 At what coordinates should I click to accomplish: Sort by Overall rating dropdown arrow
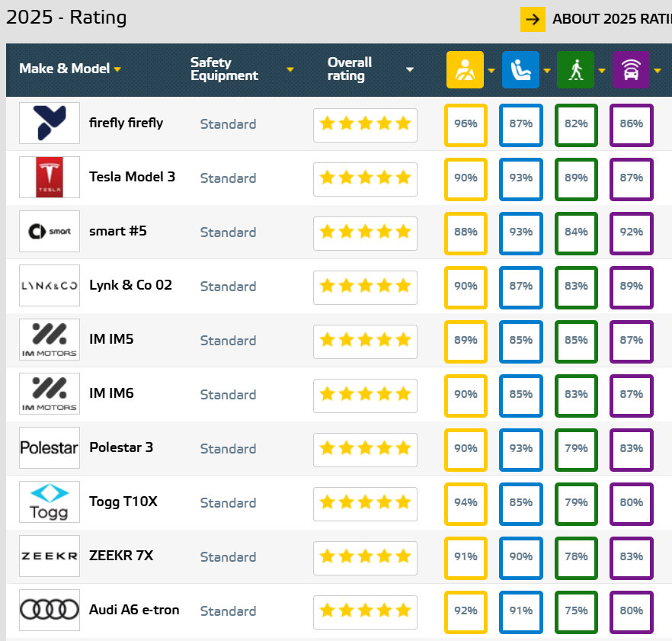(x=410, y=69)
